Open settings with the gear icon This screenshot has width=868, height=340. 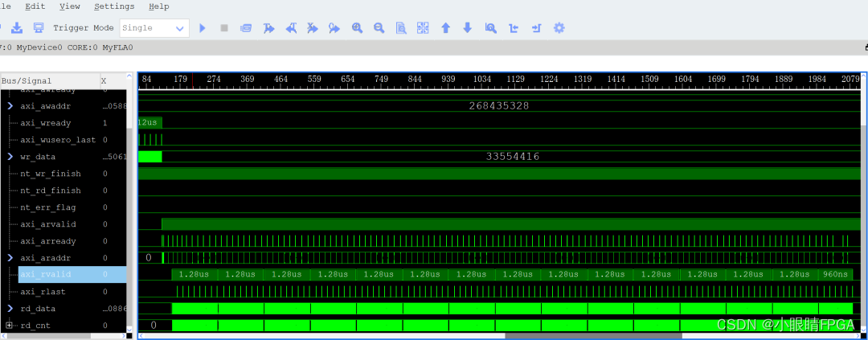pos(559,27)
